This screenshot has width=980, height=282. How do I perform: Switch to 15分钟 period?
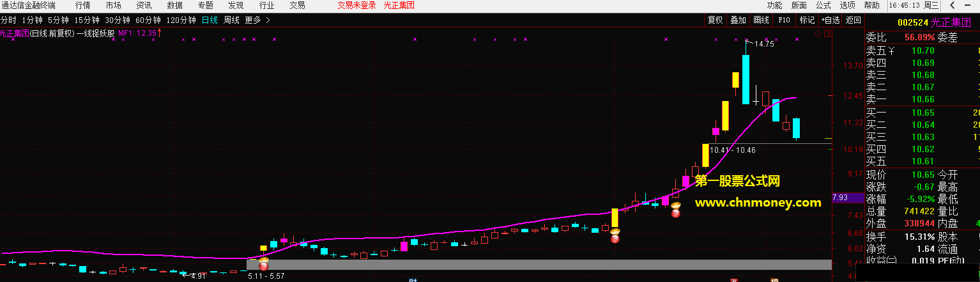[x=87, y=20]
